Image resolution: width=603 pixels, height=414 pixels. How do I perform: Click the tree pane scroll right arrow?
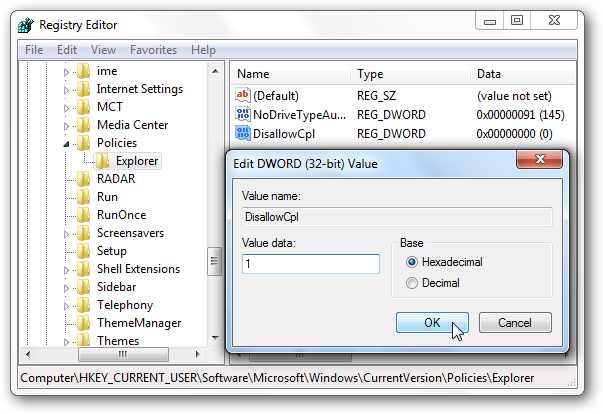[x=198, y=354]
